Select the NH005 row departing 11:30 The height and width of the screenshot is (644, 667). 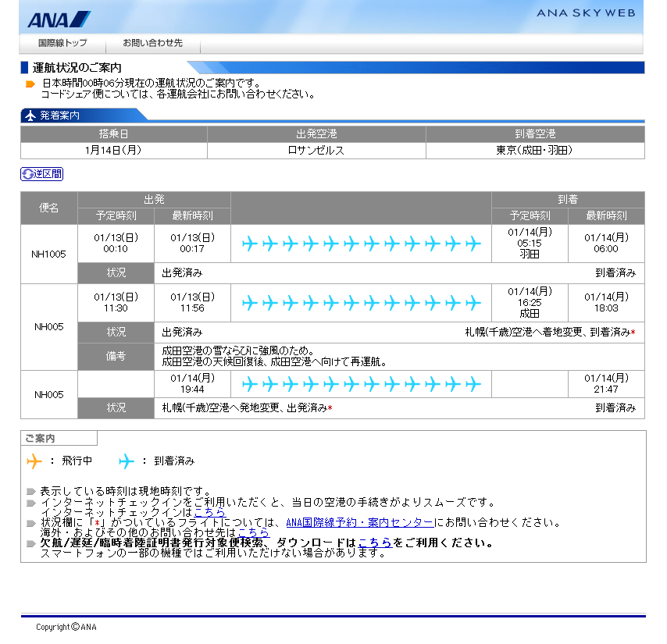point(49,327)
